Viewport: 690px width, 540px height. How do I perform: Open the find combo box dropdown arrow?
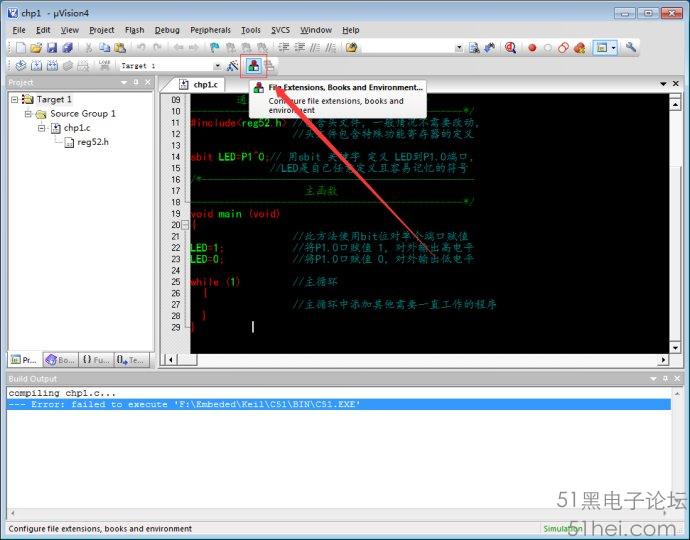[x=459, y=48]
